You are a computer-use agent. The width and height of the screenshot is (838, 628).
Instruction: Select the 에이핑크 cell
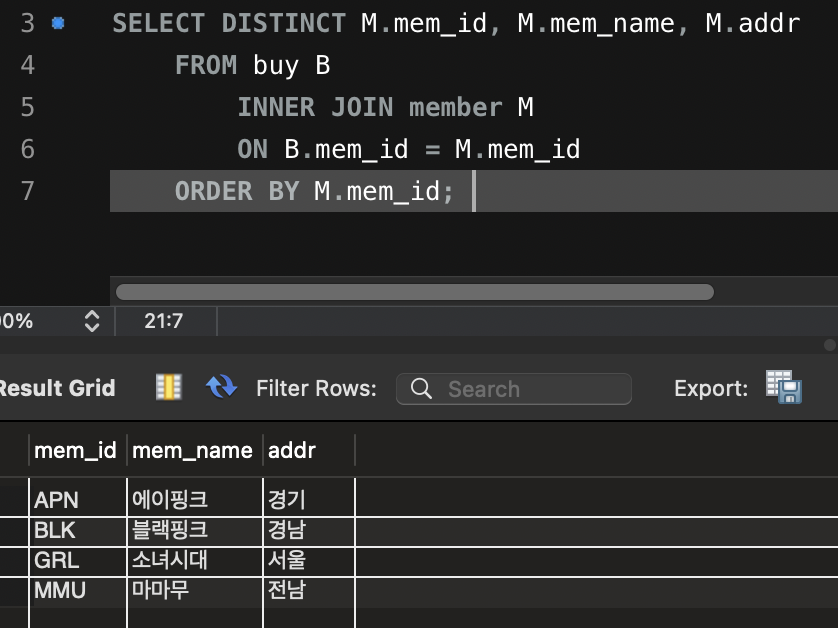point(195,500)
